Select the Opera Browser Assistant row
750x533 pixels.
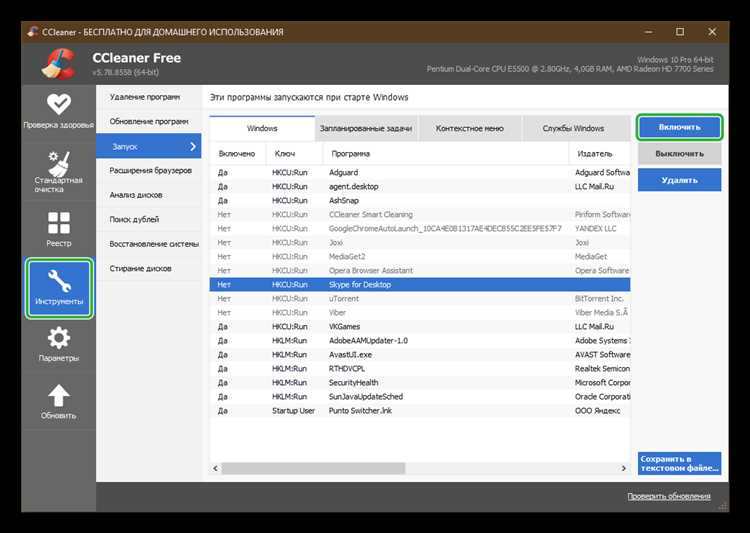click(x=420, y=270)
